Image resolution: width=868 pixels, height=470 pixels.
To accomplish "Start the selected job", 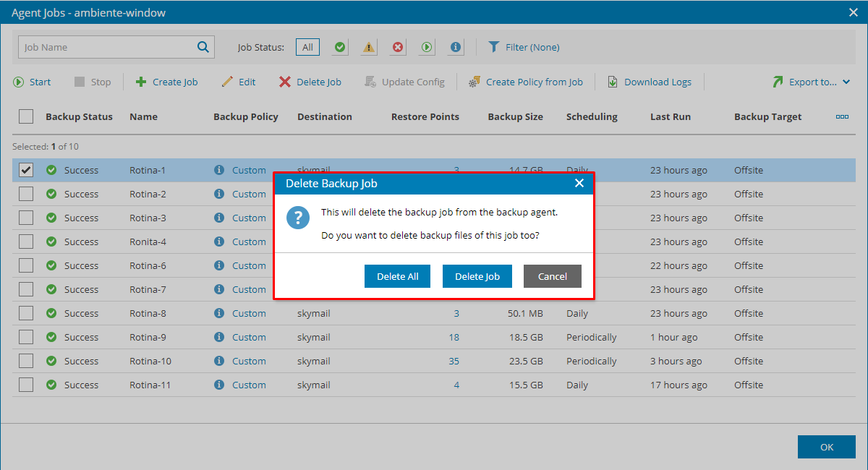I will (32, 82).
